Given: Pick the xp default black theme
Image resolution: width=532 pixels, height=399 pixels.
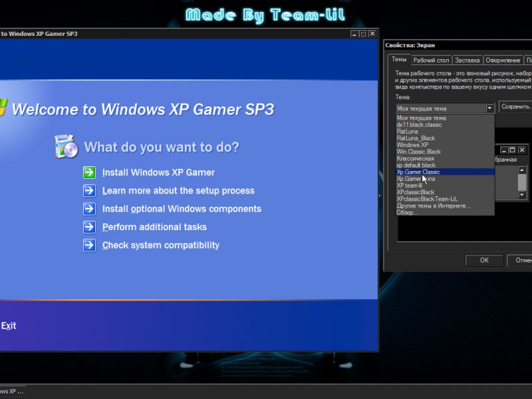Looking at the screenshot, I should (x=445, y=165).
